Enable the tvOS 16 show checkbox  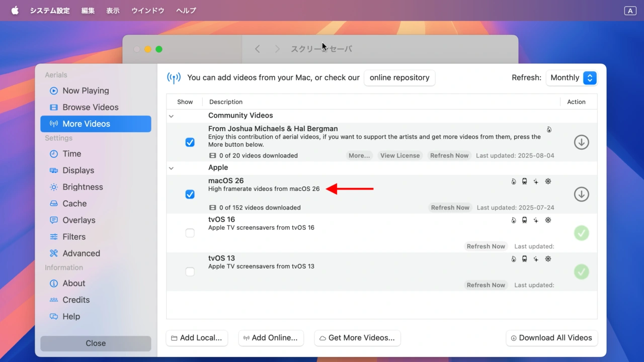(190, 233)
